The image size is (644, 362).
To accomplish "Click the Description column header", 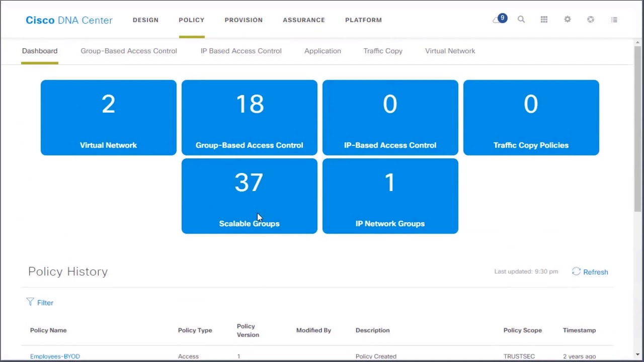I will pyautogui.click(x=373, y=330).
